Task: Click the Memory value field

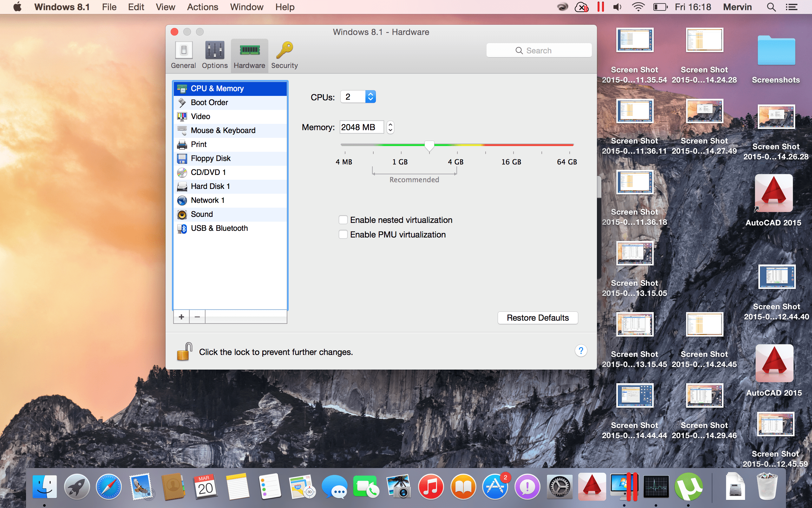Action: (x=361, y=127)
